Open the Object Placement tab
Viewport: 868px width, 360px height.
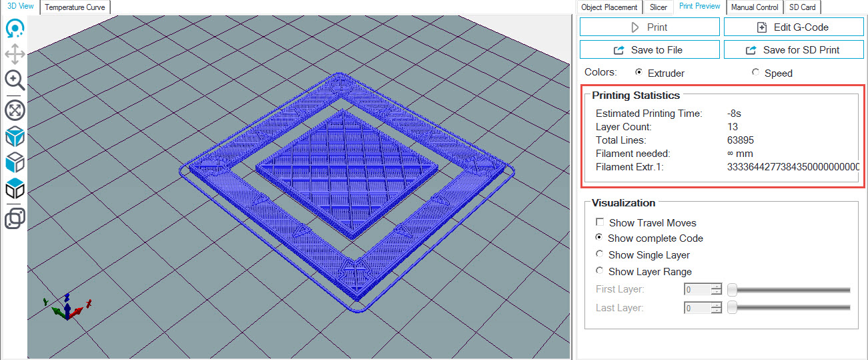pyautogui.click(x=609, y=7)
